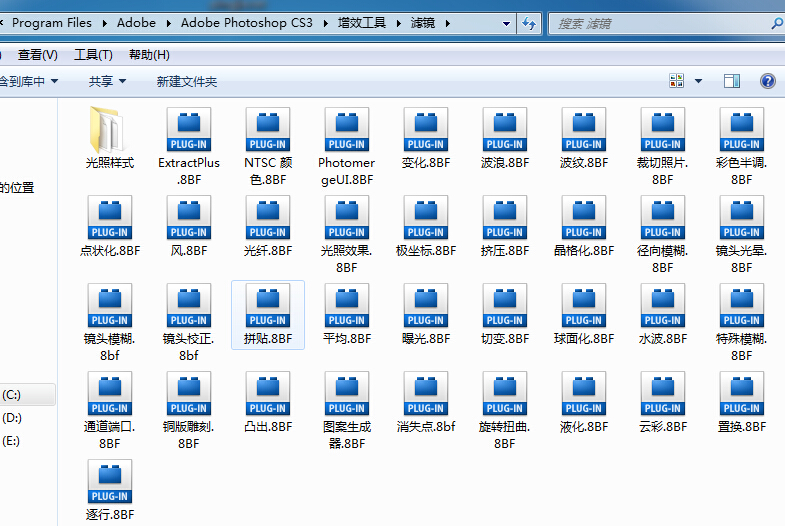
Task: Select the 铜版雕刻.8BF plug-in file
Action: pyautogui.click(x=189, y=409)
